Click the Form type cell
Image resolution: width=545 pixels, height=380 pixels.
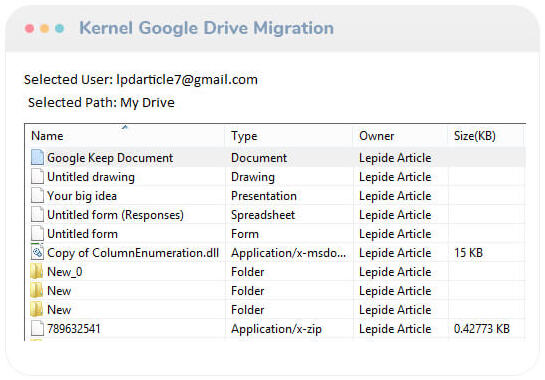point(245,234)
